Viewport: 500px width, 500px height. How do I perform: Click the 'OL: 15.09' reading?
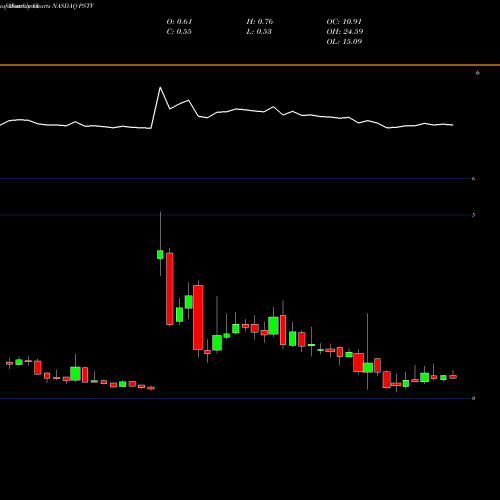344,41
